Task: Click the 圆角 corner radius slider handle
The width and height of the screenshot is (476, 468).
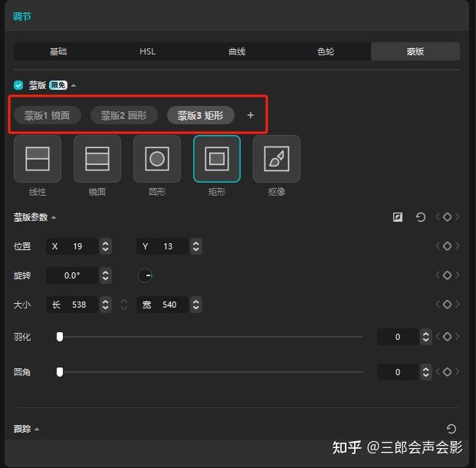Action: pyautogui.click(x=60, y=372)
